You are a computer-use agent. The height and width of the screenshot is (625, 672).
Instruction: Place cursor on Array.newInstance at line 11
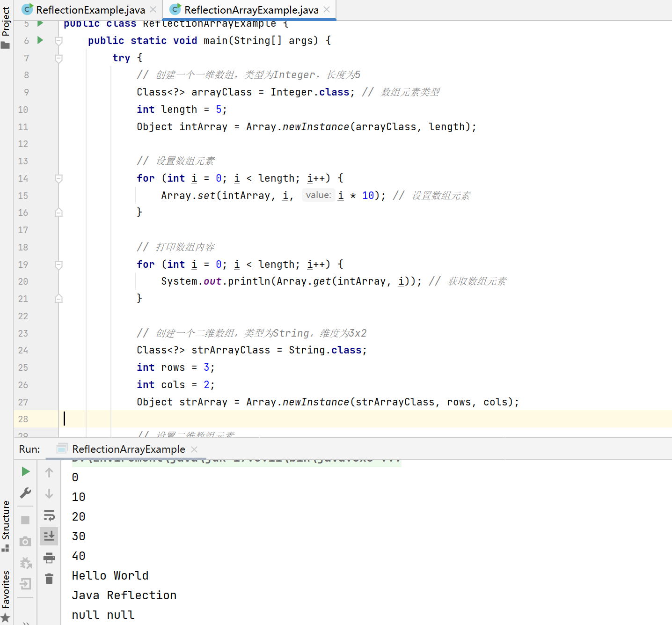[x=298, y=127]
